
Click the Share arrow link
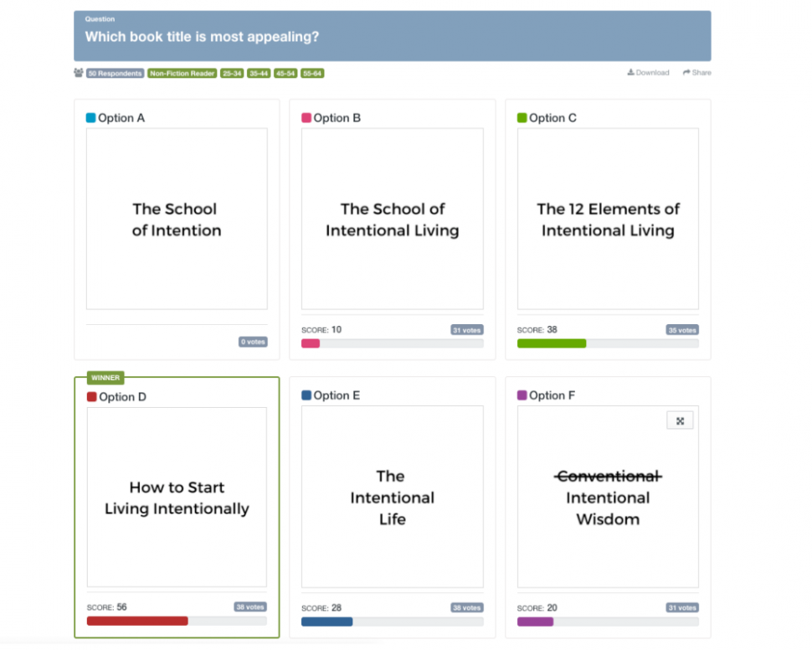(696, 73)
